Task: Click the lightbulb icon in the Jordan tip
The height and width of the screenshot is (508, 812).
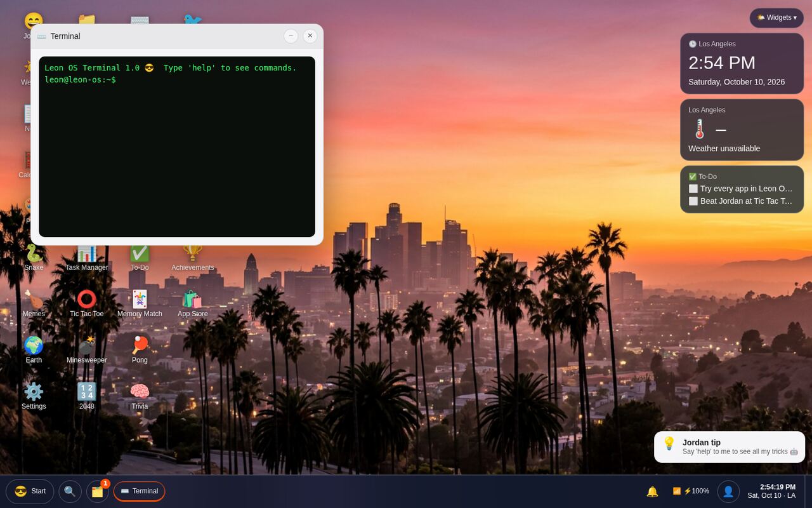Action: [x=669, y=443]
